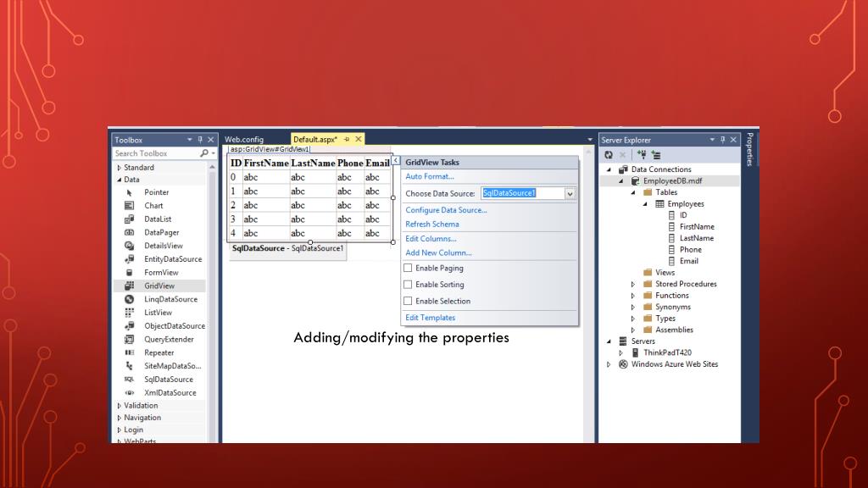Viewport: 868px width, 488px height.
Task: Choose the DataList control icon
Action: 129,219
